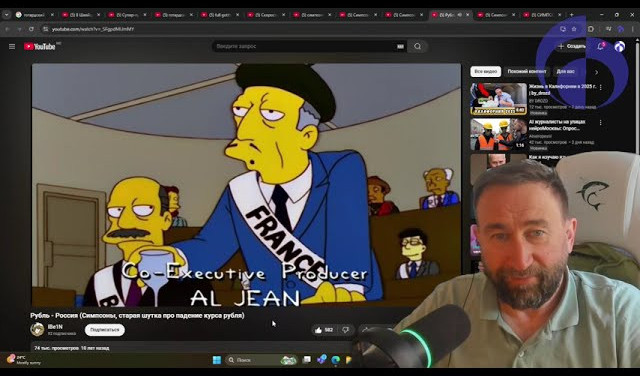The image size is (640, 376).
Task: Select the 'Похожий контент' filter chip
Action: point(527,71)
